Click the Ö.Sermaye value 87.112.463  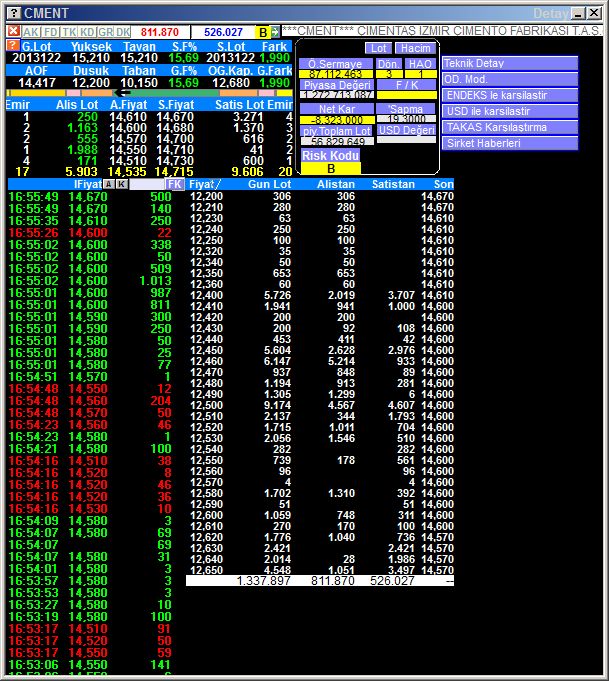pos(335,74)
